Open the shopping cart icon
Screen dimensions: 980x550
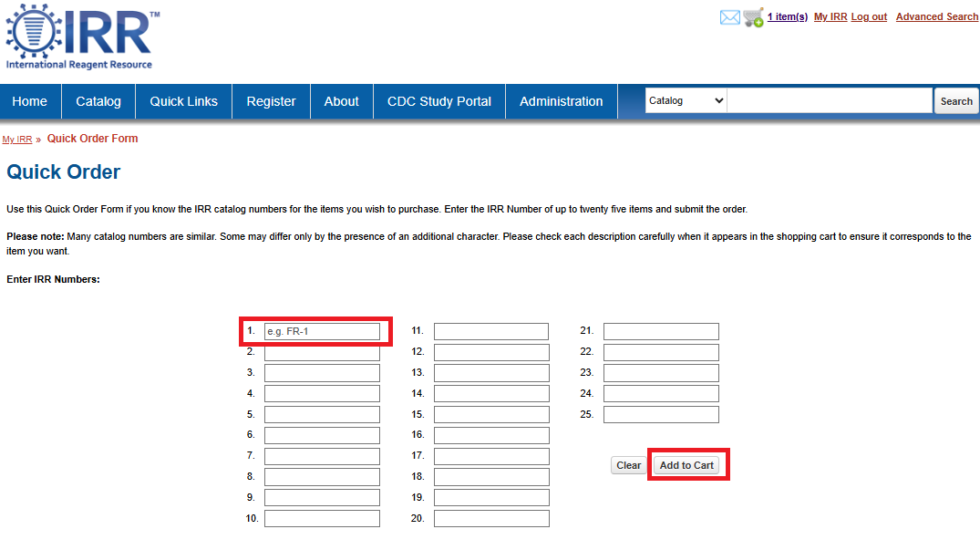pyautogui.click(x=753, y=17)
